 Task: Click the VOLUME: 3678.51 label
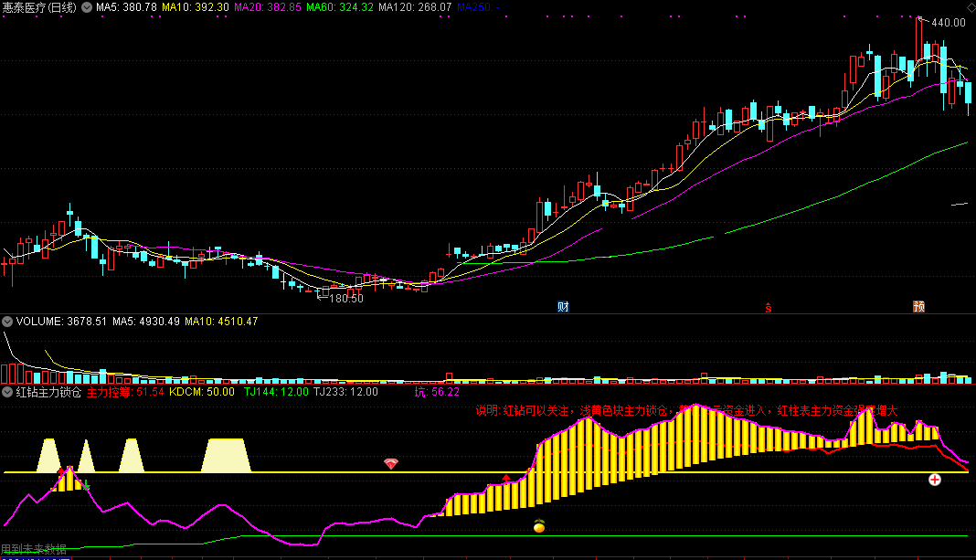coord(61,322)
